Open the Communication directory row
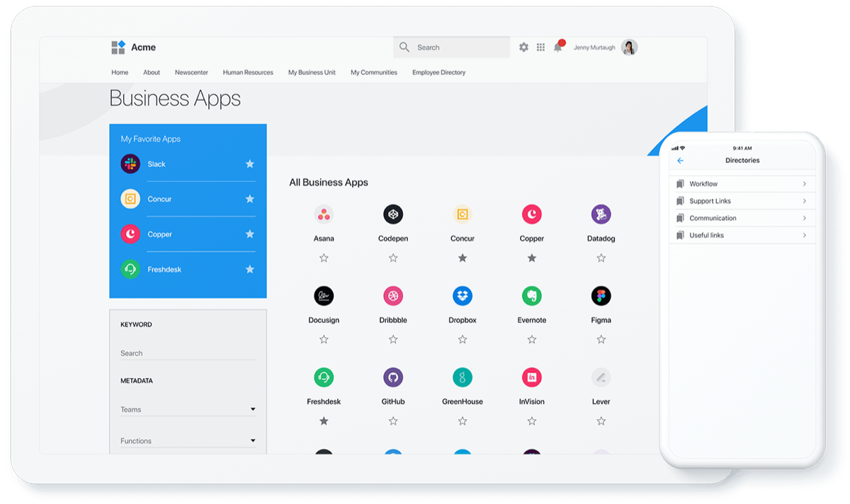850x504 pixels. pyautogui.click(x=742, y=218)
